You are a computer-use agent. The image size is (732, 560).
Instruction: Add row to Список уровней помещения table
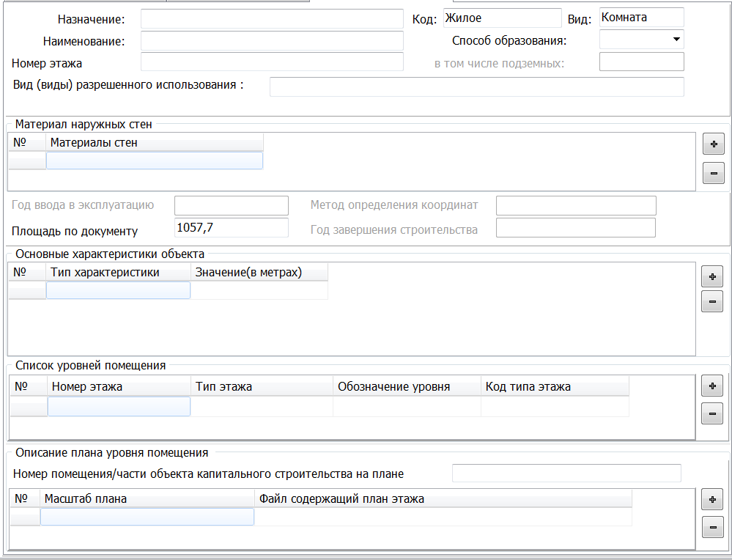(x=711, y=386)
